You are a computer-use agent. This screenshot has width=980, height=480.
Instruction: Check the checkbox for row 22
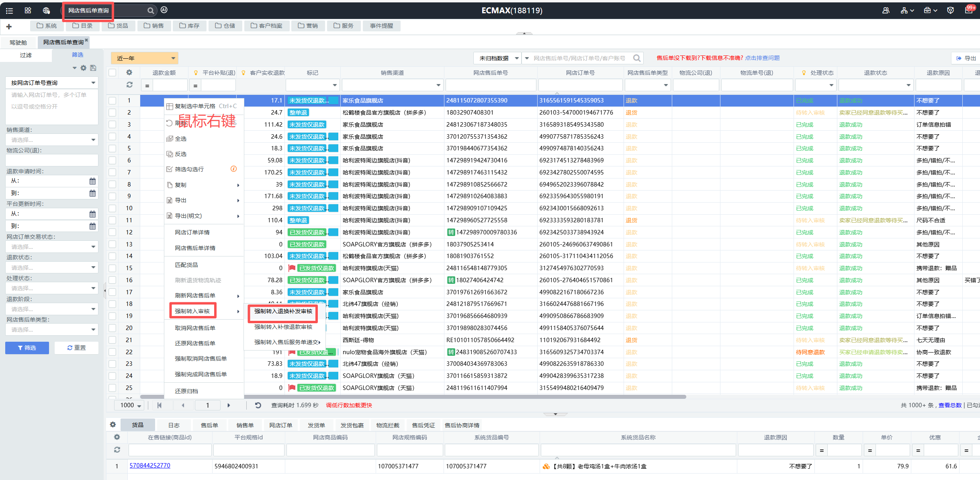coord(113,352)
